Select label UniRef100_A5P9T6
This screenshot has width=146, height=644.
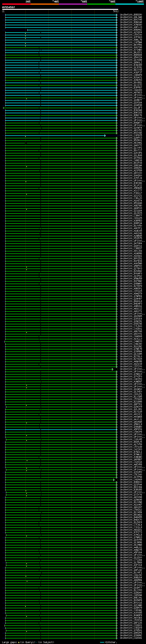click(x=131, y=429)
